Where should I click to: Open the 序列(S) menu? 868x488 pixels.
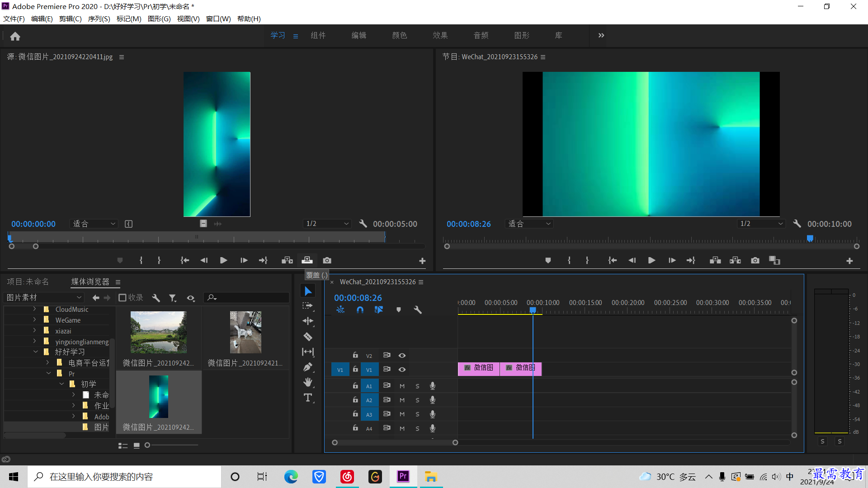pyautogui.click(x=99, y=19)
